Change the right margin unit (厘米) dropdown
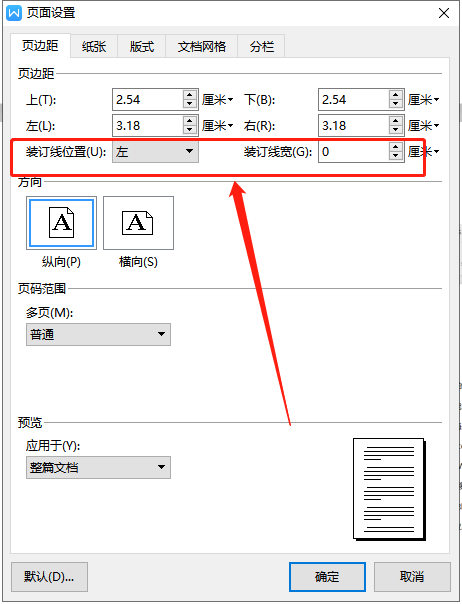462x604 pixels. tap(423, 126)
